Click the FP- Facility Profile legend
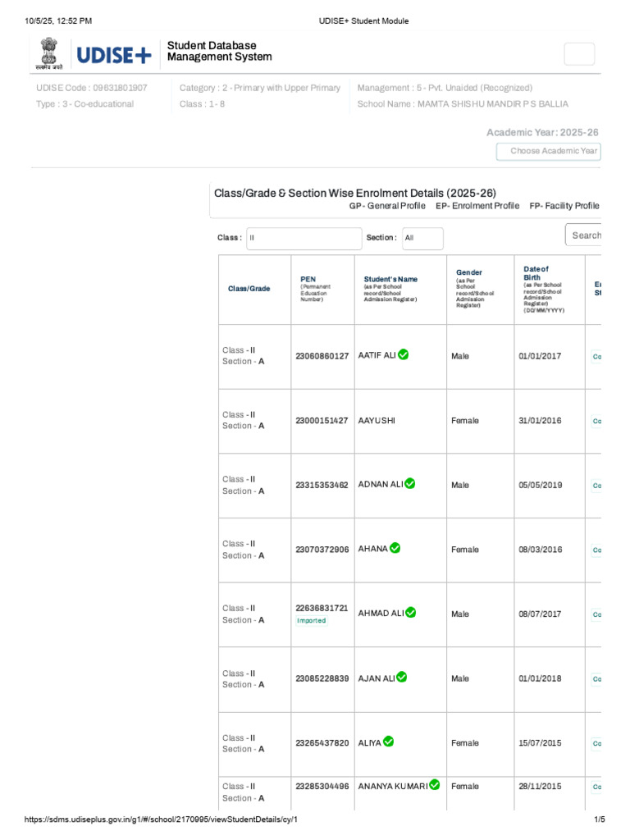This screenshot has height=840, width=630. (x=564, y=206)
